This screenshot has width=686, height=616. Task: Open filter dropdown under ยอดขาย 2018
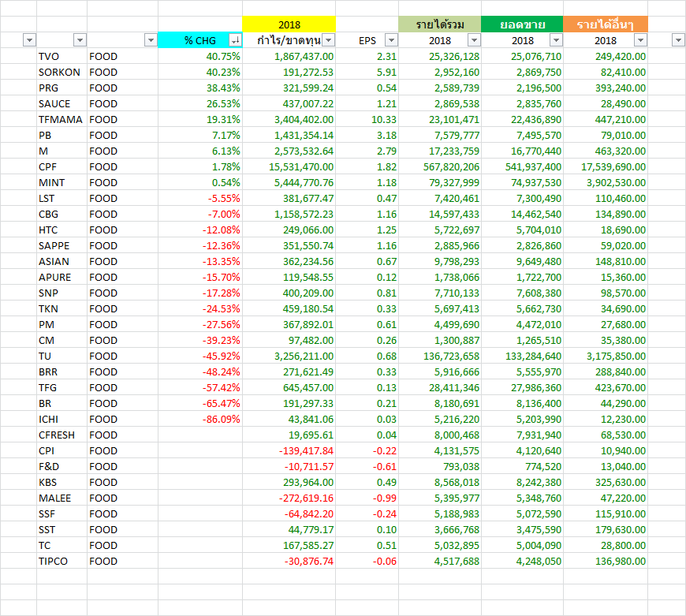(x=556, y=40)
